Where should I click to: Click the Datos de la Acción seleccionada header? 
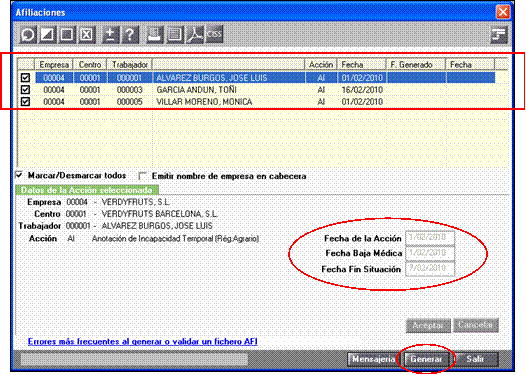coord(87,190)
